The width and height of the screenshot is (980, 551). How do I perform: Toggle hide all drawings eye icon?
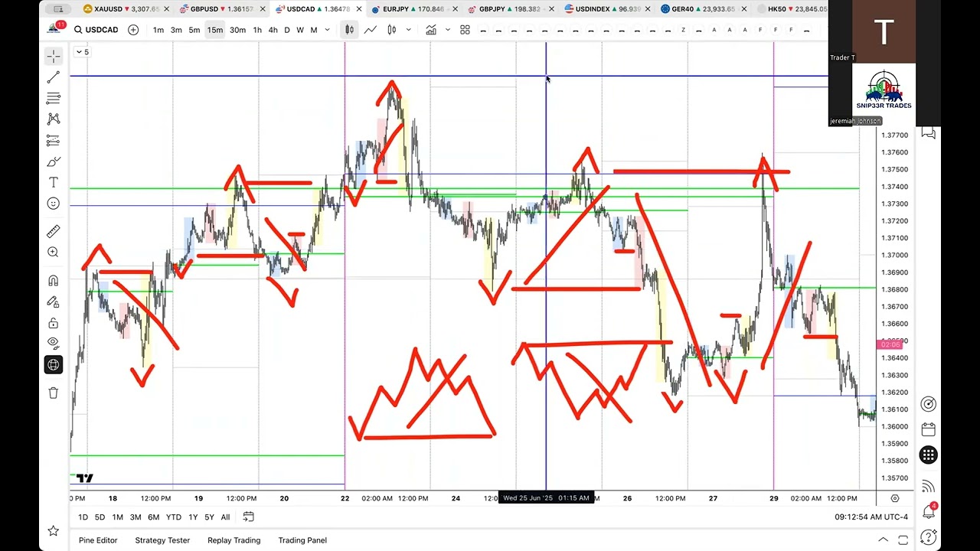tap(53, 343)
